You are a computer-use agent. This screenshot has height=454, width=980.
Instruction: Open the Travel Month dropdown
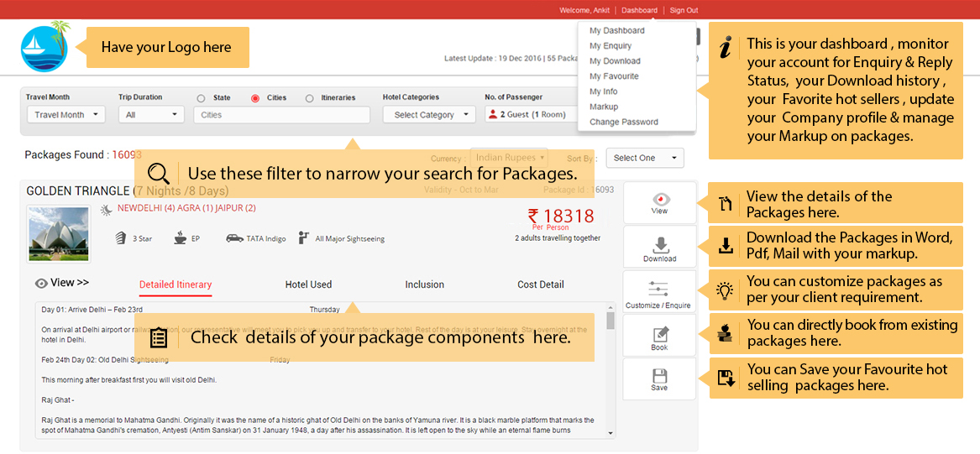pos(66,115)
